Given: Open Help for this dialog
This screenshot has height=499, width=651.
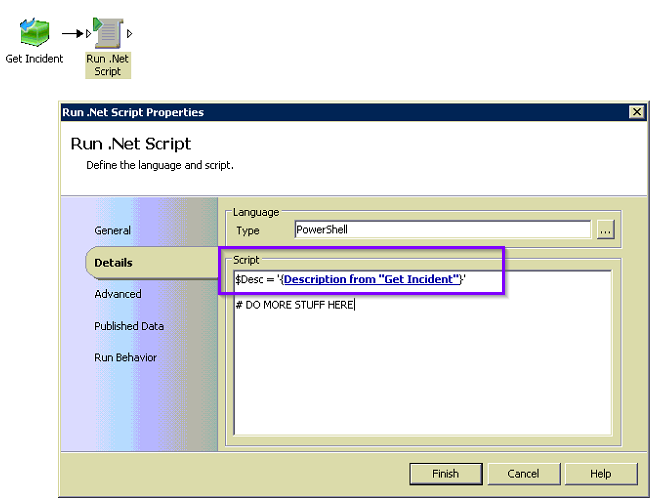Looking at the screenshot, I should 601,474.
